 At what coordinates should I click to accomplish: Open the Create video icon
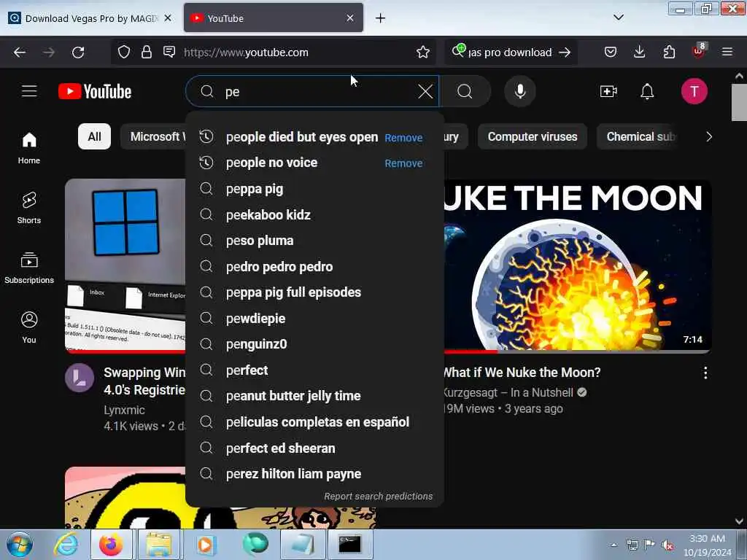click(x=608, y=91)
